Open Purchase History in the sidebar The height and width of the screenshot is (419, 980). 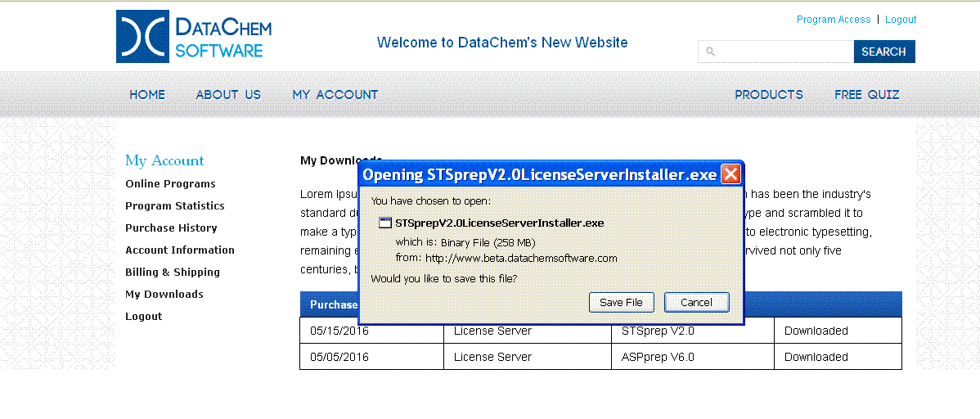pyautogui.click(x=171, y=228)
